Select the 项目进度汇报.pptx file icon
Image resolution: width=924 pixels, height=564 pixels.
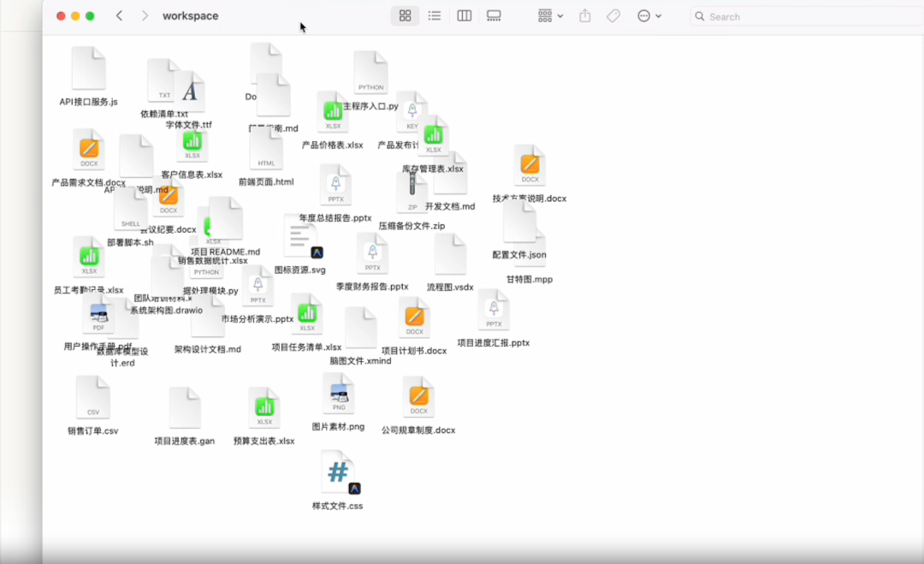tap(494, 310)
